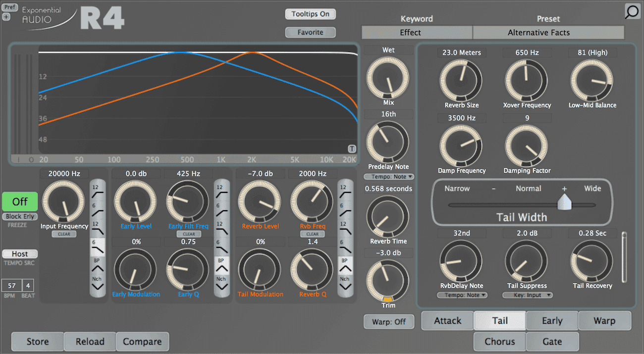
Task: Toggle the Tooltips On button
Action: (311, 14)
